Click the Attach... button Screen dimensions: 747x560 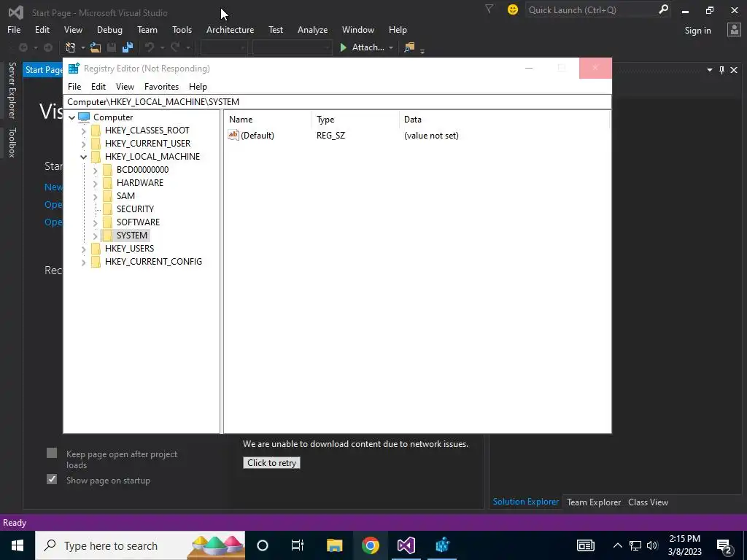click(x=368, y=47)
